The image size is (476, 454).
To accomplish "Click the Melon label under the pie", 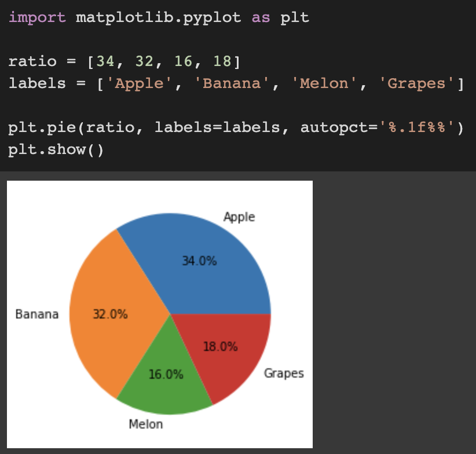I will (x=146, y=424).
